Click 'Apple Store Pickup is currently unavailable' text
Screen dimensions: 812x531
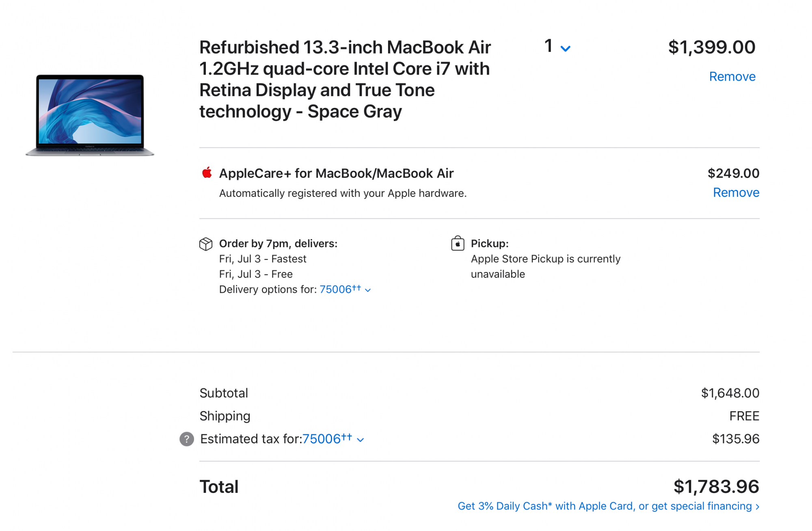click(x=546, y=266)
